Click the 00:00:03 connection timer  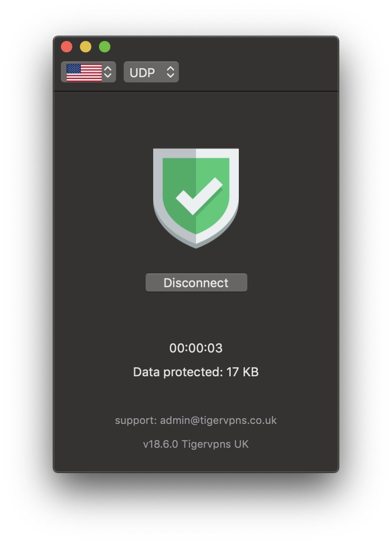point(196,348)
